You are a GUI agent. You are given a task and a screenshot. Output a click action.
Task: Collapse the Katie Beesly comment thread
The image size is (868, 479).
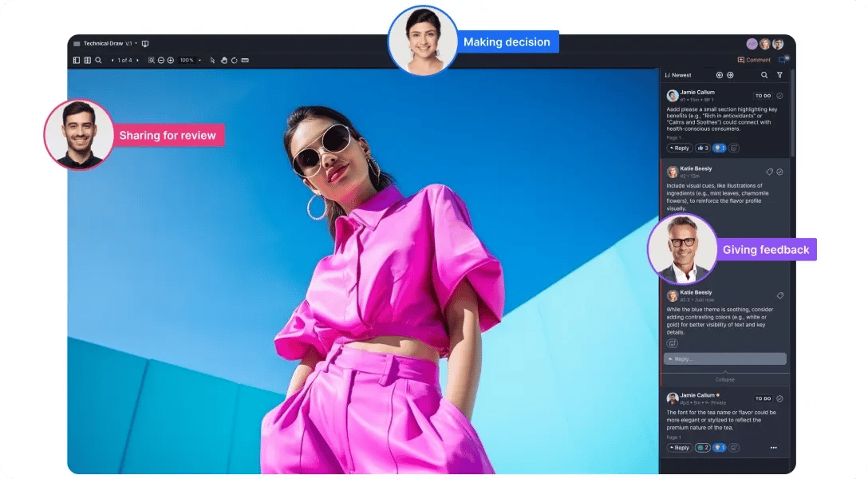724,379
